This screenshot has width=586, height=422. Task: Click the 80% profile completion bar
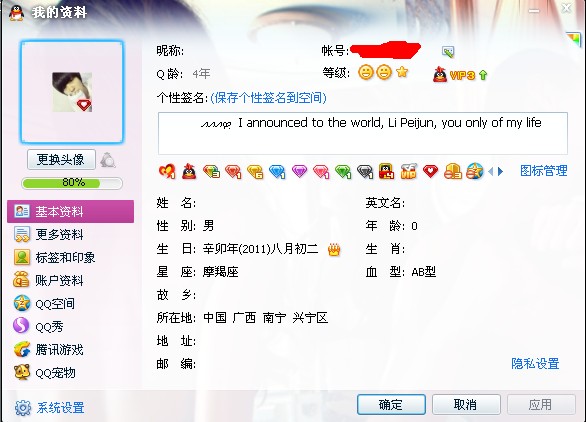point(72,183)
